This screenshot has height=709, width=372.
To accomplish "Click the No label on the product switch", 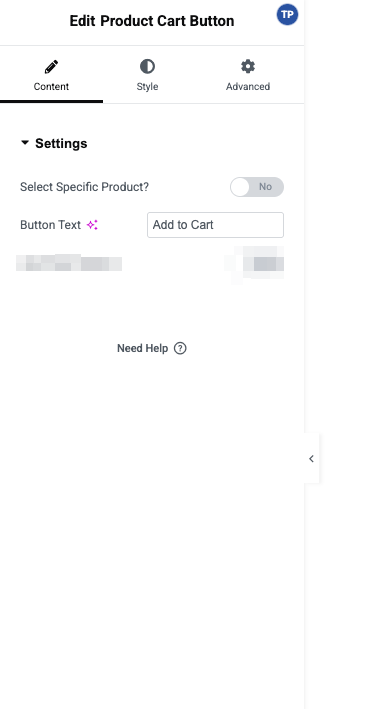I will point(265,187).
